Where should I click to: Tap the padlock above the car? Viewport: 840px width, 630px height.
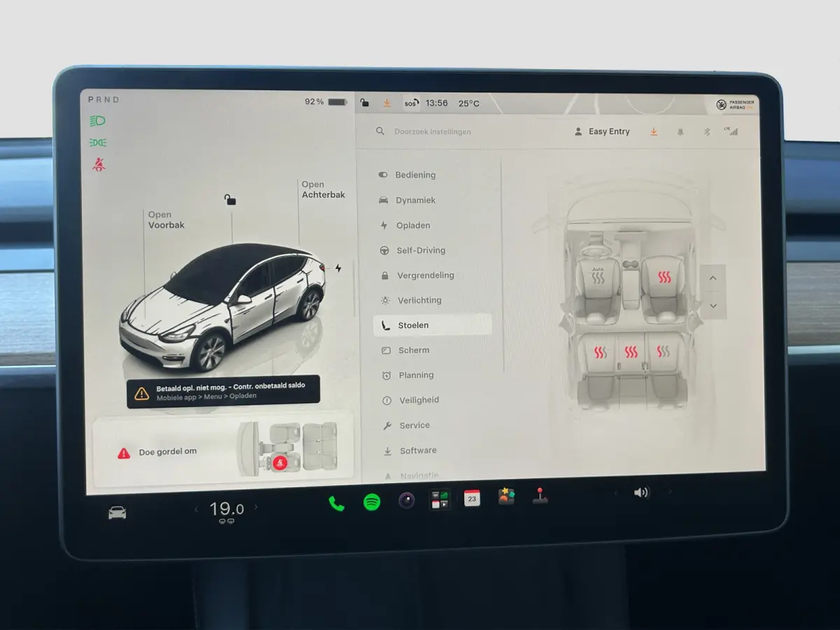click(230, 199)
